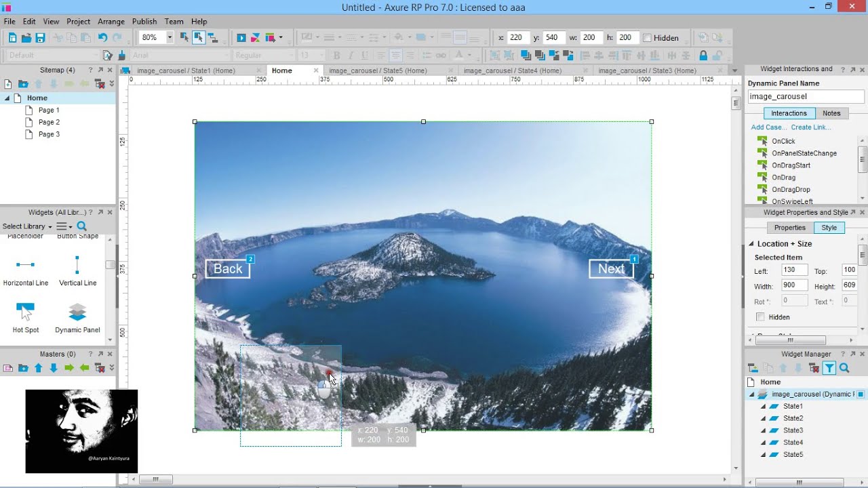Viewport: 868px width, 488px height.
Task: Click the Dynamic Panel Name field
Action: pyautogui.click(x=806, y=96)
